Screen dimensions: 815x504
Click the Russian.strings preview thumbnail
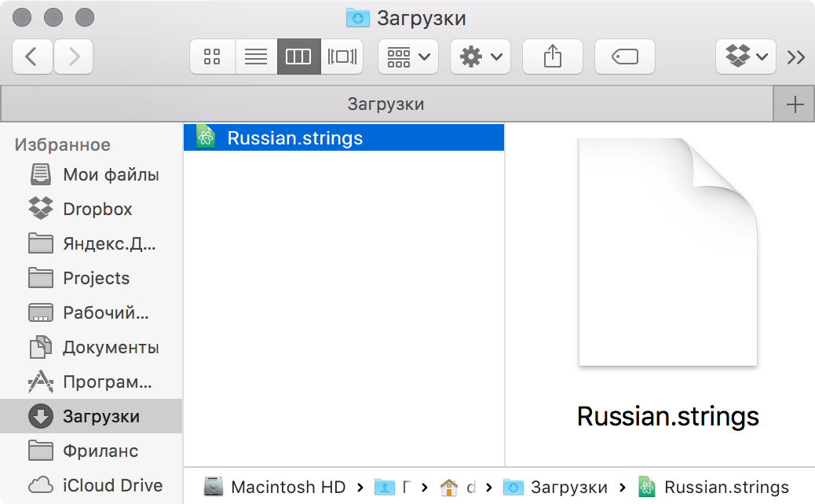pos(667,252)
